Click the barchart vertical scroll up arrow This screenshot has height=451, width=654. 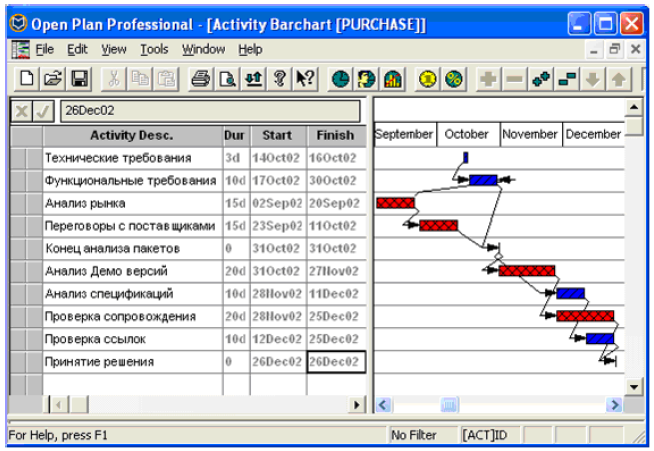tap(634, 108)
